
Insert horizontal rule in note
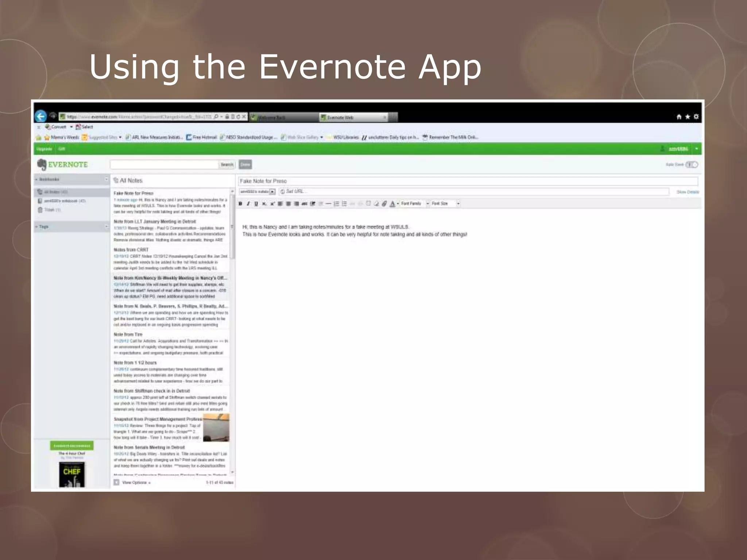tap(328, 204)
